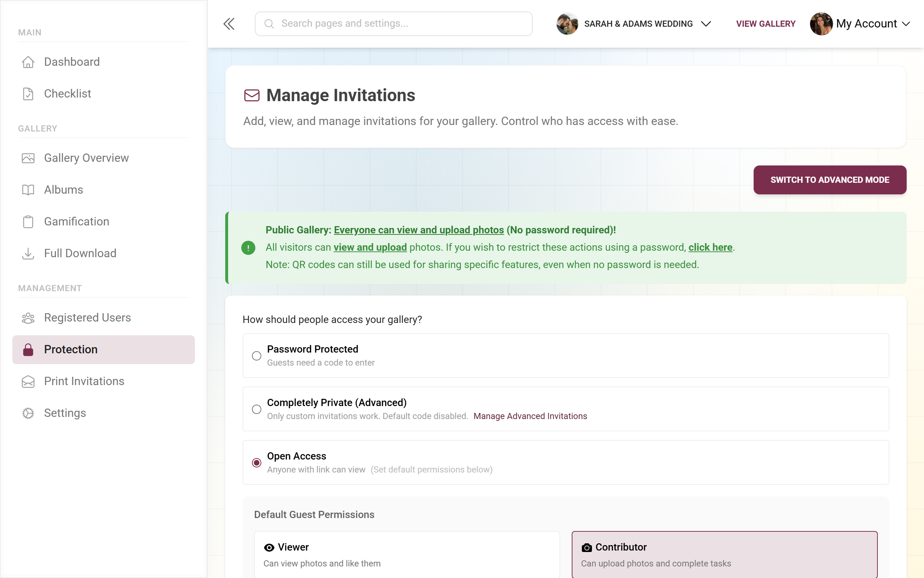
Task: Click the My Account profile avatar
Action: [x=821, y=24]
